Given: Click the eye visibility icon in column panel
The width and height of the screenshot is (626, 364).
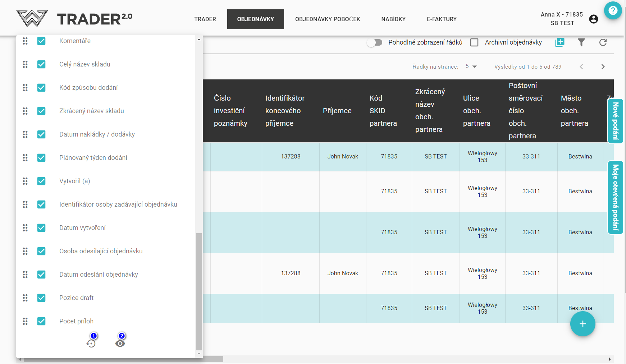Looking at the screenshot, I should [x=120, y=344].
